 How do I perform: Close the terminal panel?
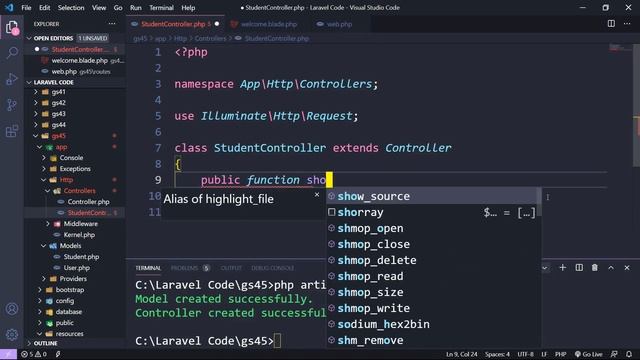(x=627, y=268)
